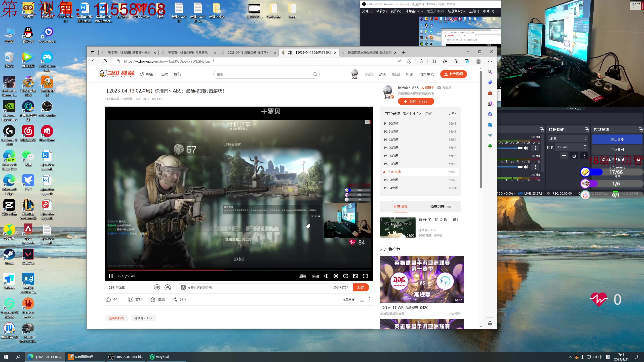The width and height of the screenshot is (644, 362).
Task: Open picture-in-picture mini player
Action: (346, 276)
